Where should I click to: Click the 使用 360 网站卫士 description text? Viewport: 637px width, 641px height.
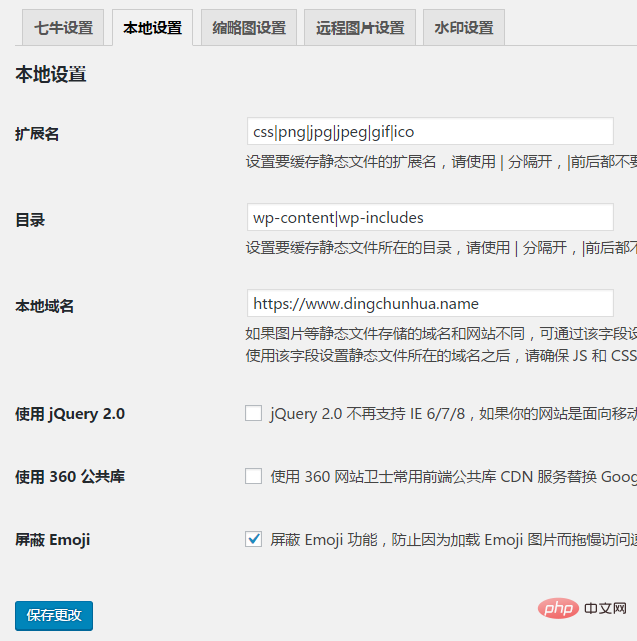(453, 477)
